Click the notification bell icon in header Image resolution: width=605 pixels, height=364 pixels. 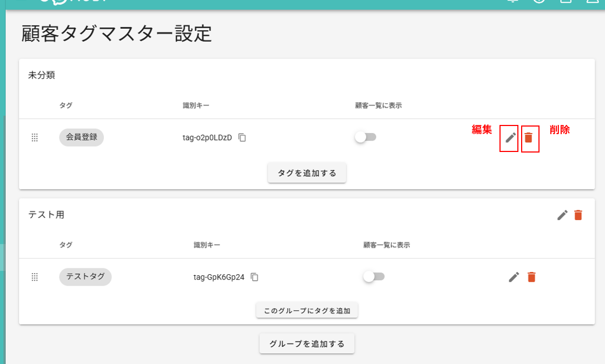(513, 3)
